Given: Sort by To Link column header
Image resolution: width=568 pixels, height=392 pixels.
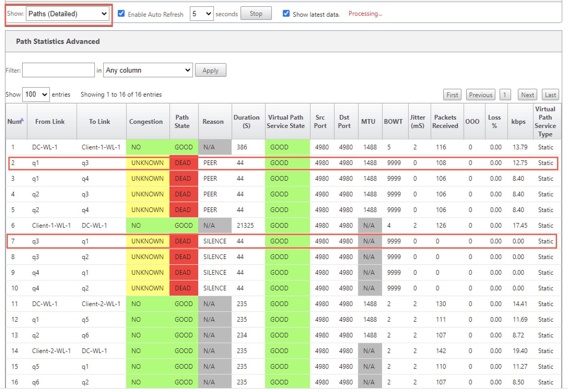Looking at the screenshot, I should pos(101,121).
